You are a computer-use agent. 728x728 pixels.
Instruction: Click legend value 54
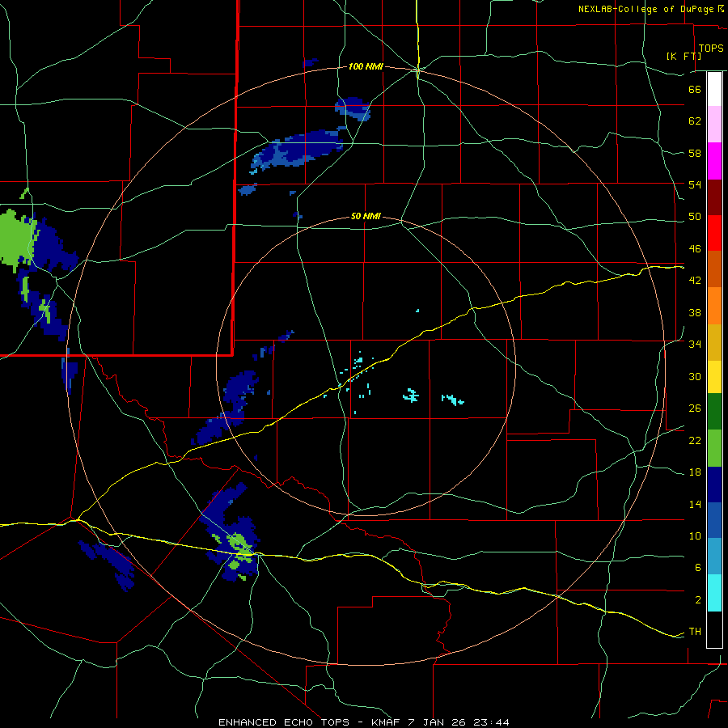coord(695,184)
